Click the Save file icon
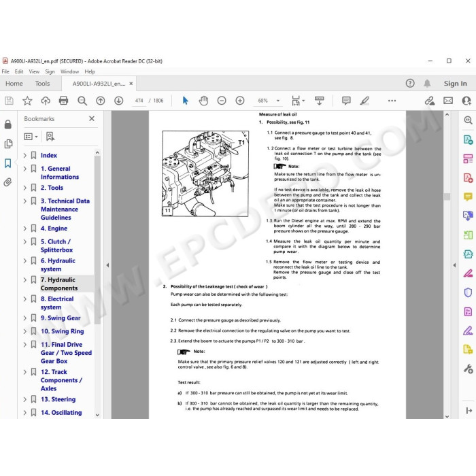The width and height of the screenshot is (476, 476). [x=9, y=101]
